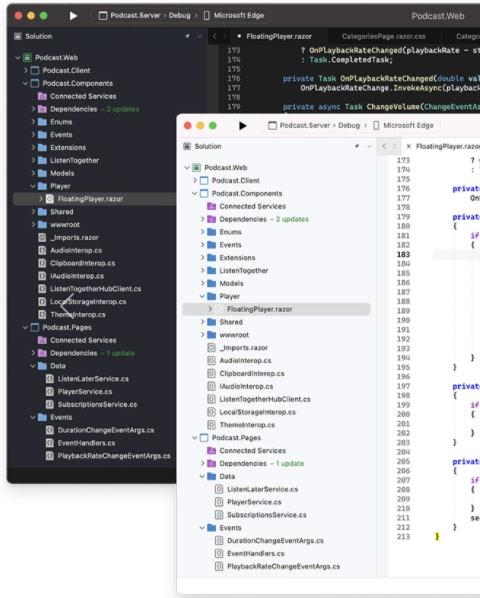Pin the Solution pad in the light window
Viewport: 480px width, 598px height.
coord(357,146)
